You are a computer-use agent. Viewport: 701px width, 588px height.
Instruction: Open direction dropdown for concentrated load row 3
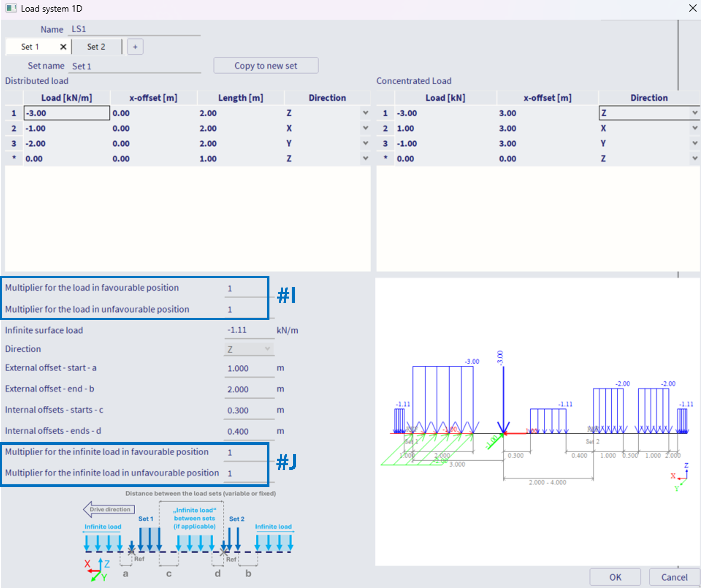click(x=695, y=143)
